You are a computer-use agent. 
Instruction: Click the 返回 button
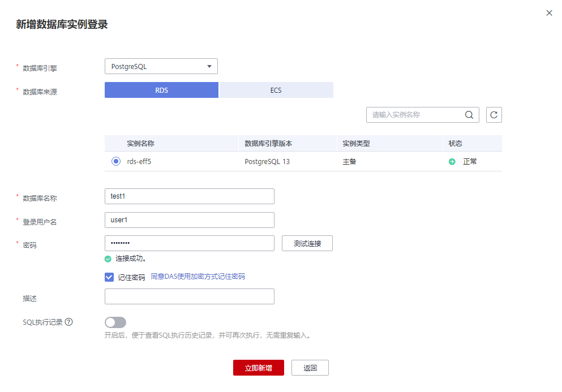tap(310, 368)
